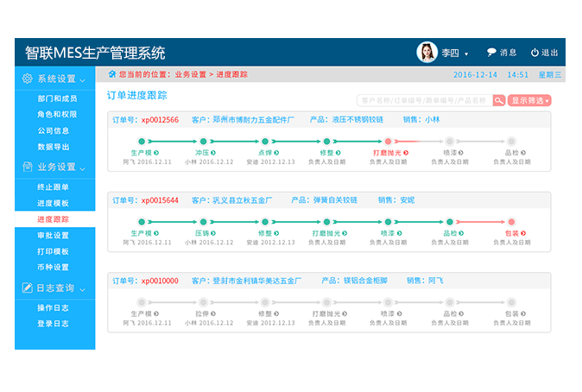
Task: Collapse the 日志查询 section chevron
Action: (x=82, y=288)
